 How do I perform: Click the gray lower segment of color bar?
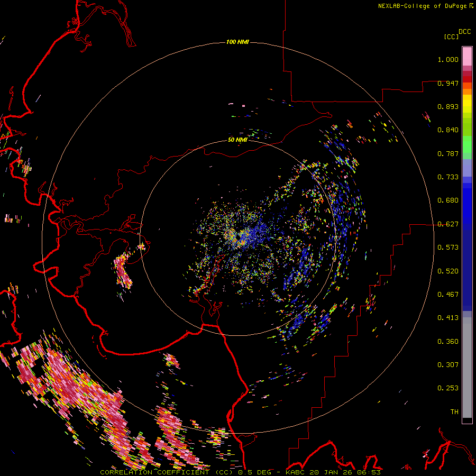(467, 368)
